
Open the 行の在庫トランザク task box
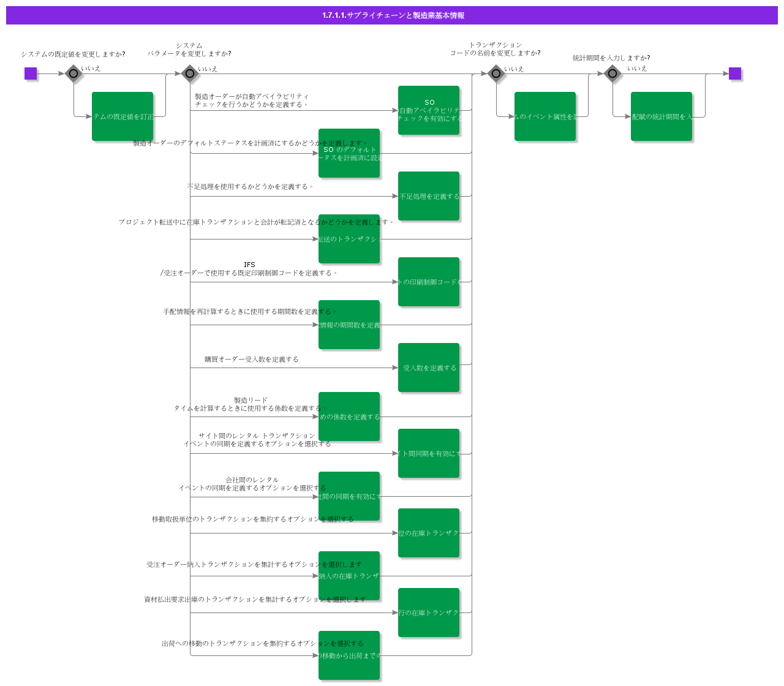pos(429,612)
